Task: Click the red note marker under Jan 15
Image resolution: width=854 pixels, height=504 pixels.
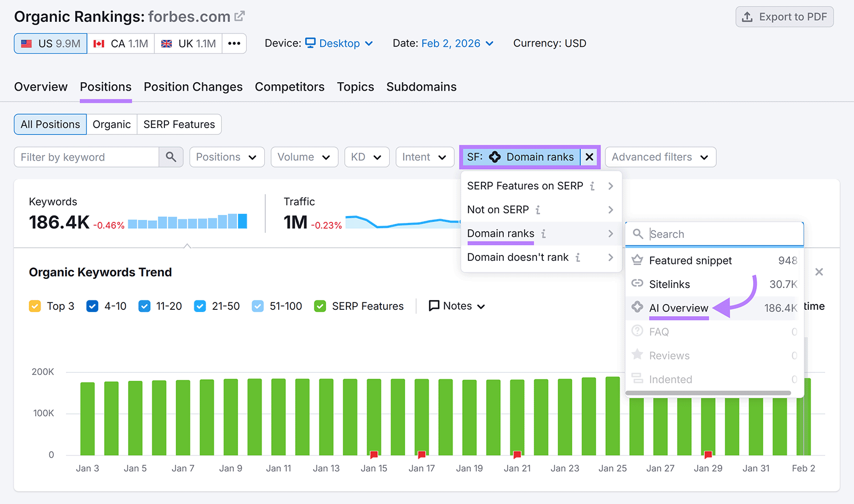Action: pos(374,455)
